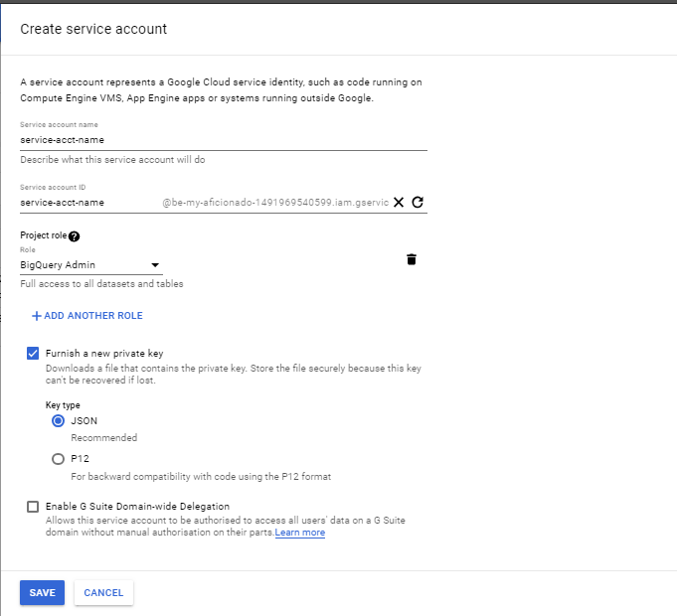Cancel service account creation
Screen dimensions: 677x616
coord(103,593)
